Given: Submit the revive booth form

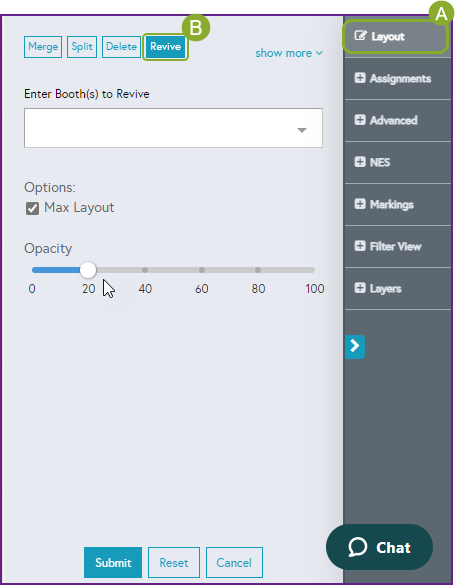Looking at the screenshot, I should (x=113, y=562).
